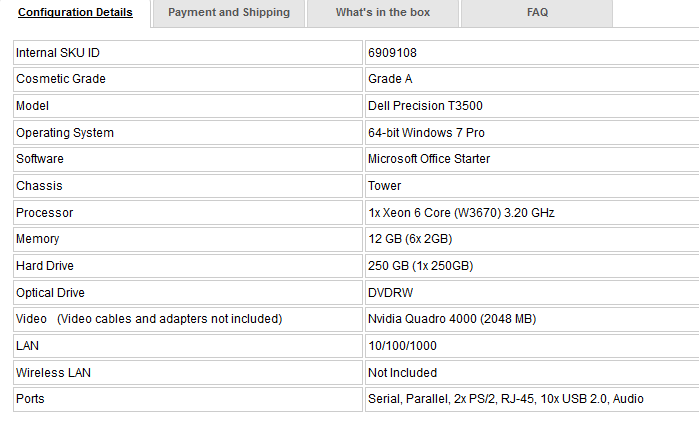Click the DVDRW optical drive value
The width and height of the screenshot is (699, 425).
click(x=391, y=293)
